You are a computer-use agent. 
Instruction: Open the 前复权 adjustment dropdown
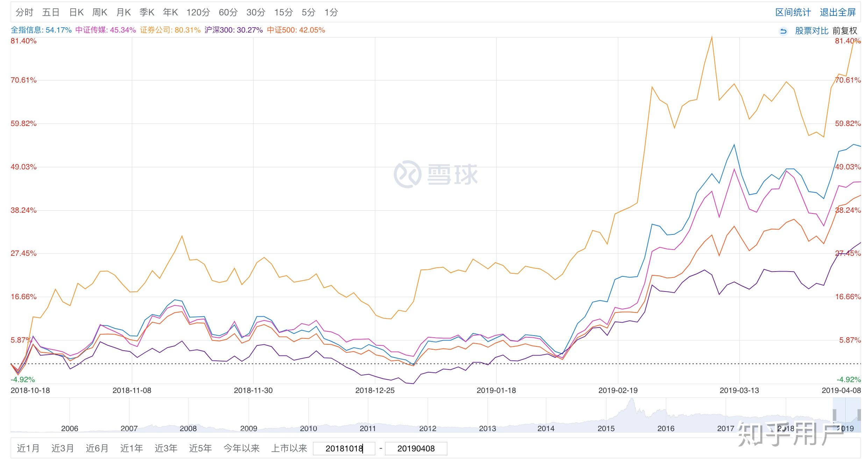[845, 31]
